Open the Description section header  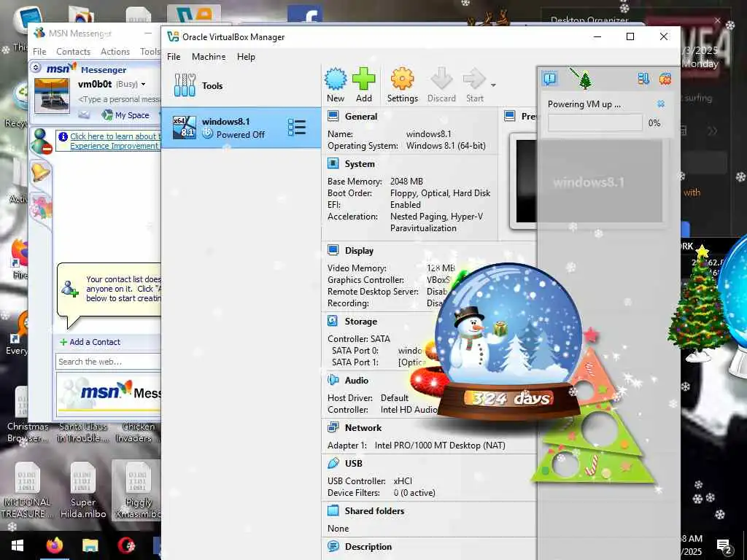click(x=368, y=547)
